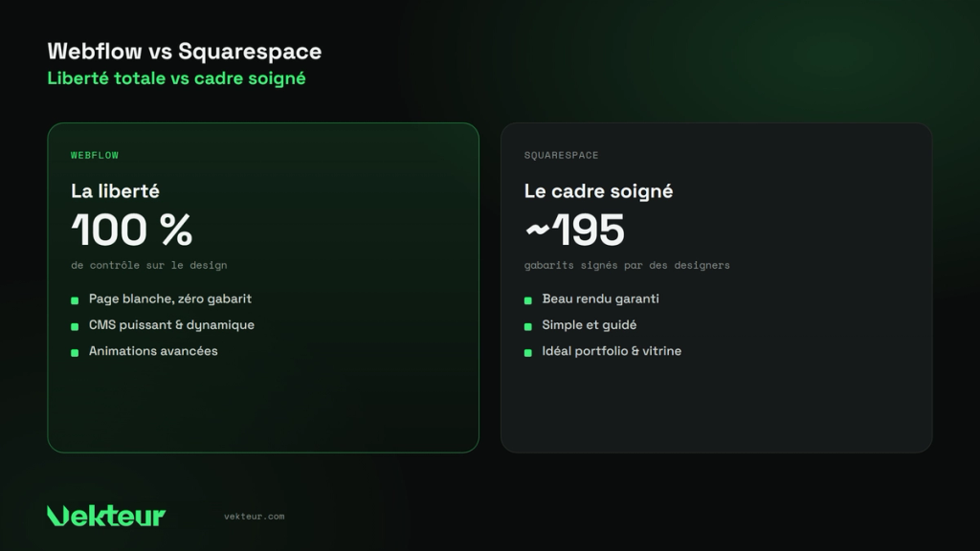Click the '100 %' figure
Screen dimensions: 980x551
[132, 230]
